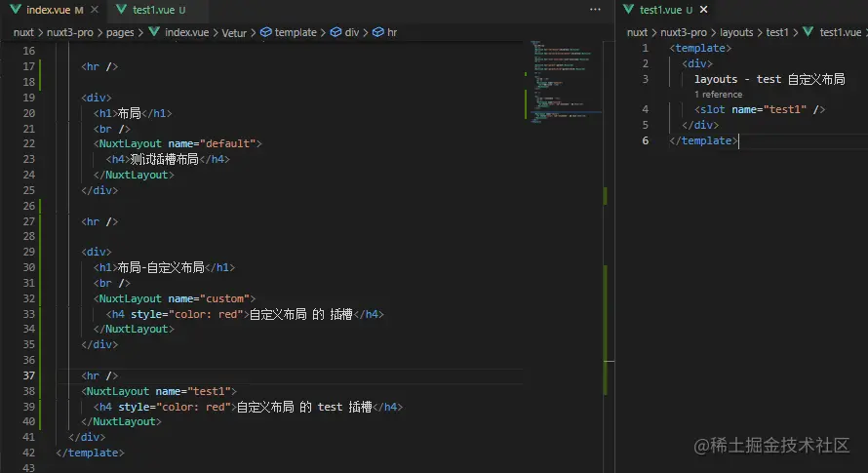Click line number 37 in gutter

29,375
